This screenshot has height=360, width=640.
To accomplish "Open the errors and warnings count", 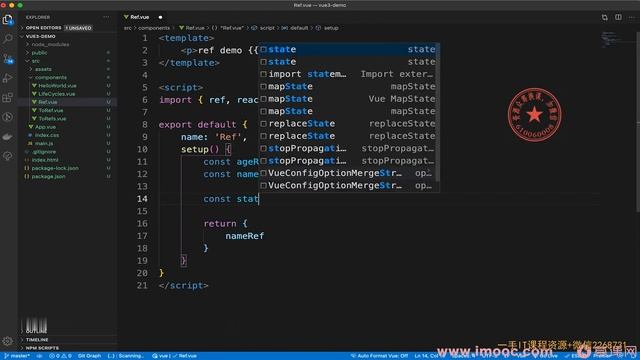I will pos(60,356).
